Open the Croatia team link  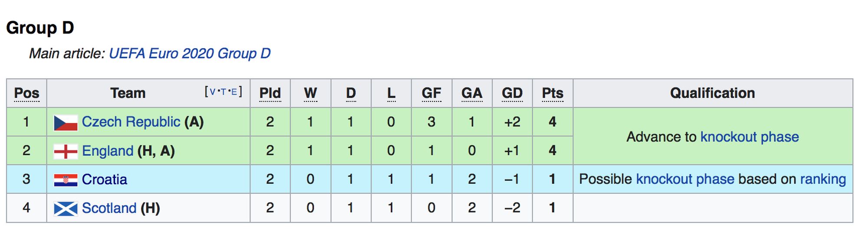point(104,179)
